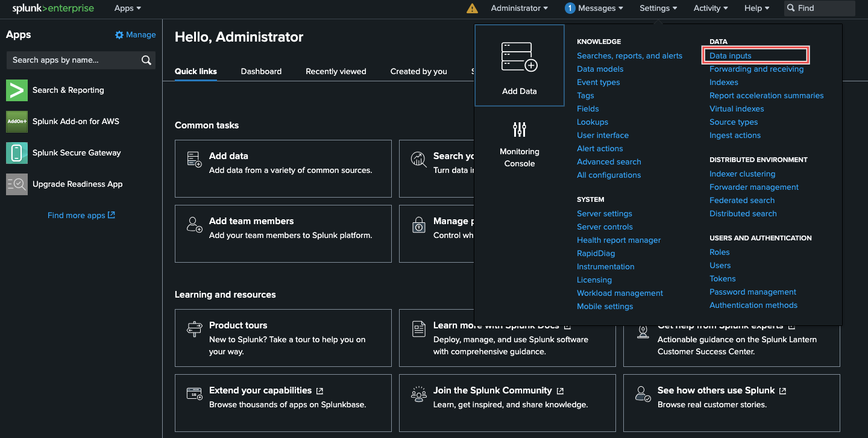The width and height of the screenshot is (868, 438).
Task: Expand the Activity menu
Action: point(710,8)
